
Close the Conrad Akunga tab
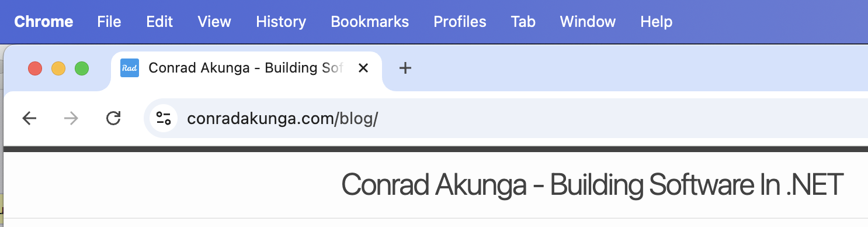363,68
